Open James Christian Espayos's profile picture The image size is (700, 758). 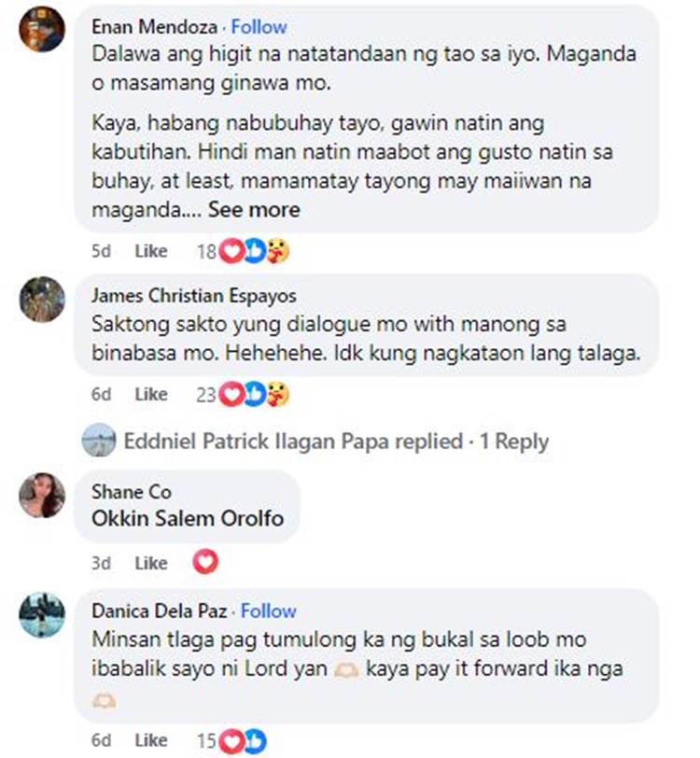pos(42,300)
